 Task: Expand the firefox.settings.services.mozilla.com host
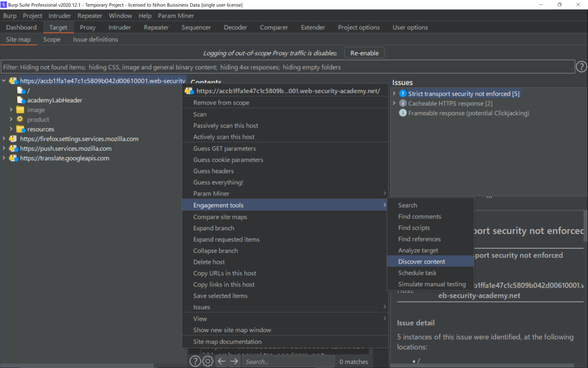coord(4,138)
